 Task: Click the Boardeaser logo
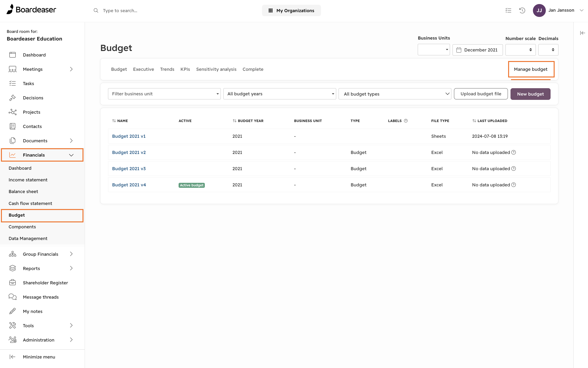point(31,10)
